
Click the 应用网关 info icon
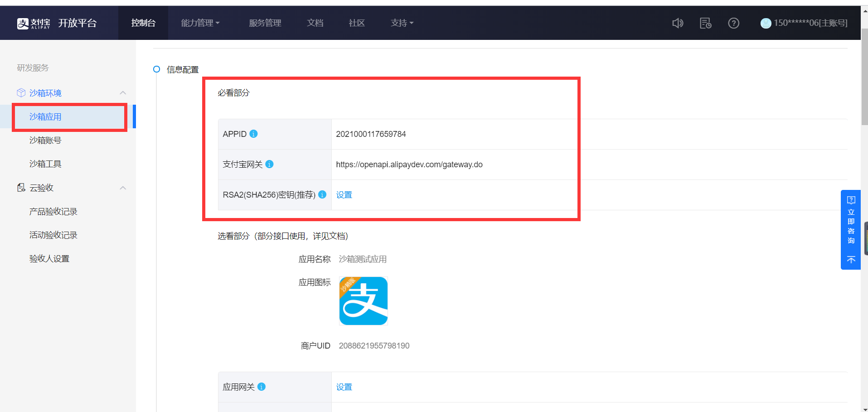[262, 387]
